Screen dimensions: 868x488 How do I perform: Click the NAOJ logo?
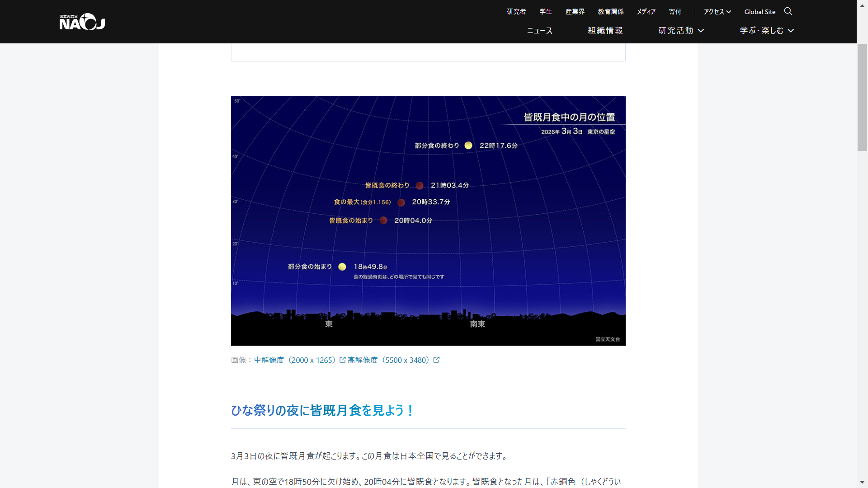point(82,22)
